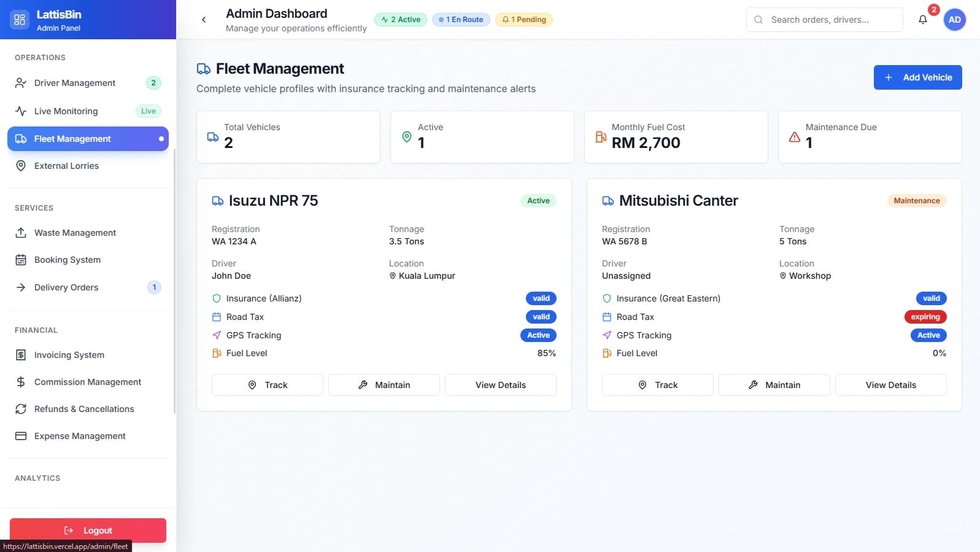The image size is (980, 552).
Task: Click the LattisBin logo icon
Action: click(x=20, y=20)
